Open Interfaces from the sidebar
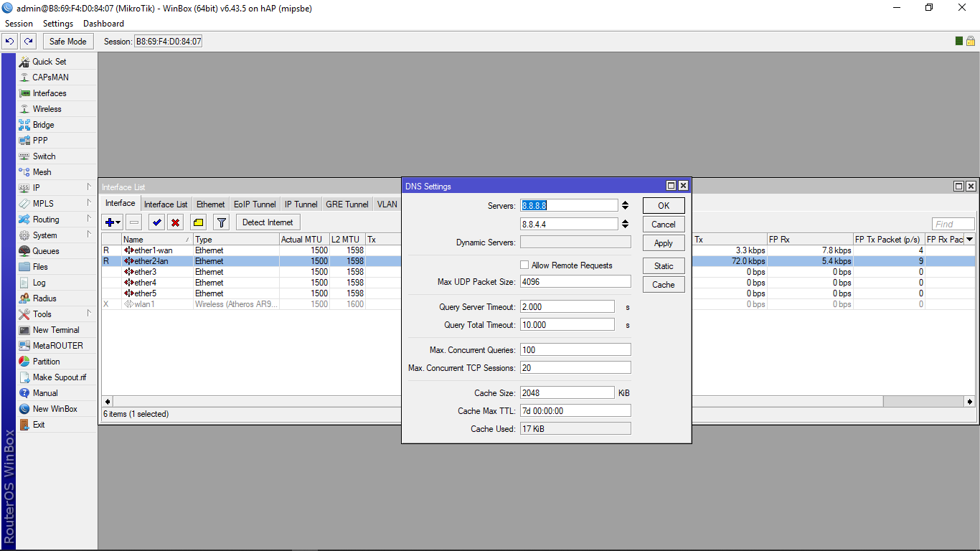This screenshot has height=551, width=980. (57, 93)
